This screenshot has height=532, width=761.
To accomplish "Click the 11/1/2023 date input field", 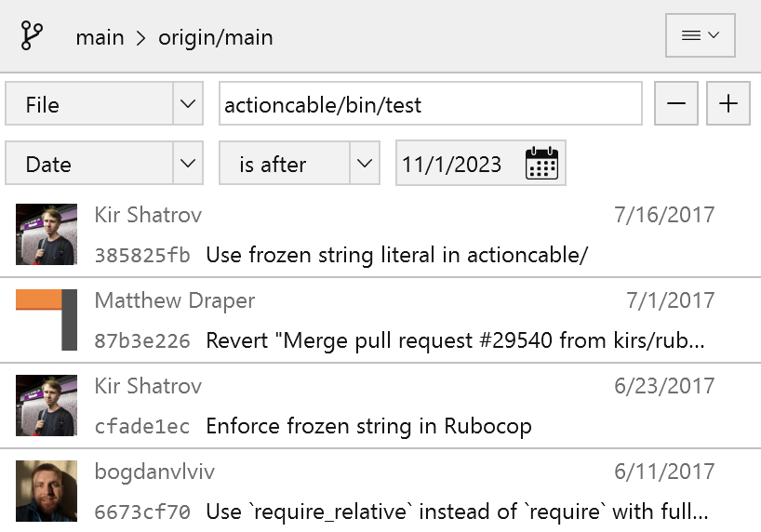I will [x=456, y=164].
